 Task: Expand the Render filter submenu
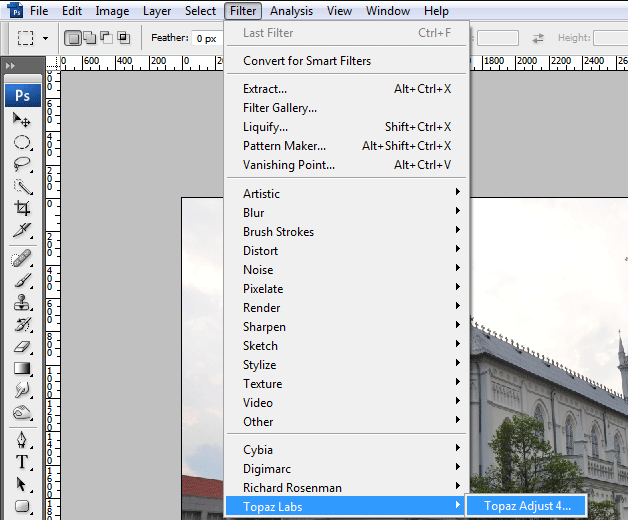[346, 308]
